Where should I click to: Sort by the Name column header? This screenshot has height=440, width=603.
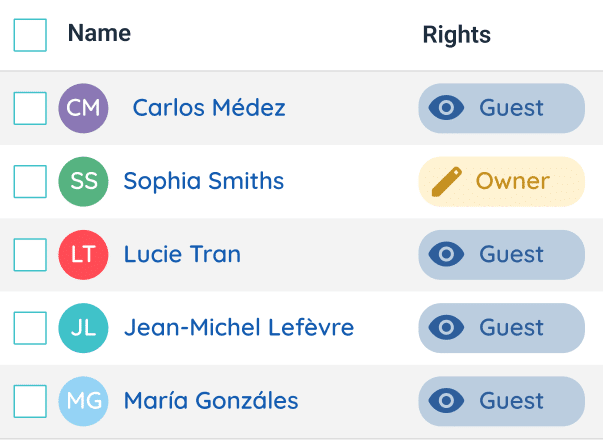pos(99,33)
